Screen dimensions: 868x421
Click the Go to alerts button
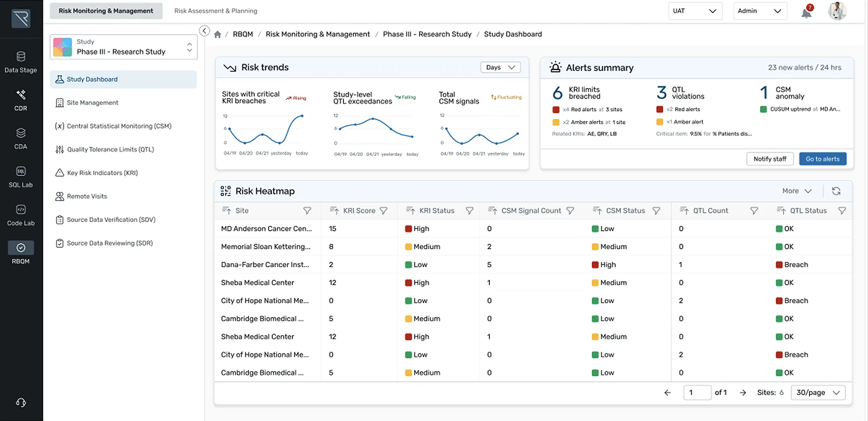point(822,159)
